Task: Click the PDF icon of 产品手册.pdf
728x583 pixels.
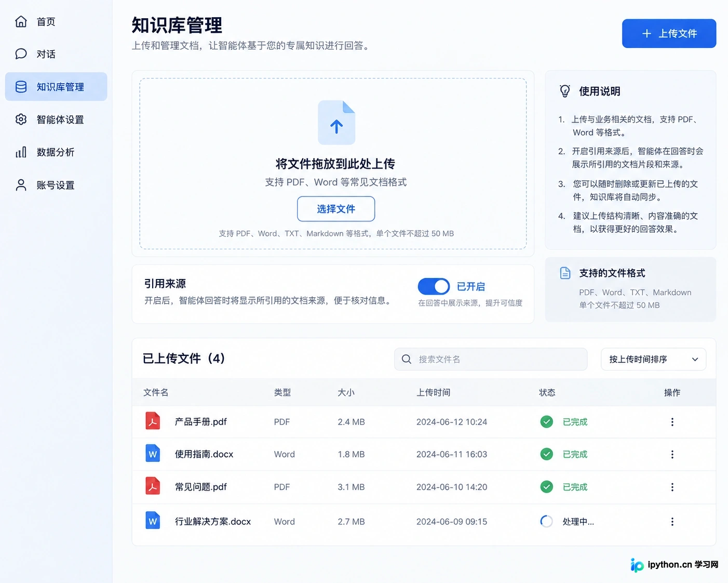Action: 153,421
